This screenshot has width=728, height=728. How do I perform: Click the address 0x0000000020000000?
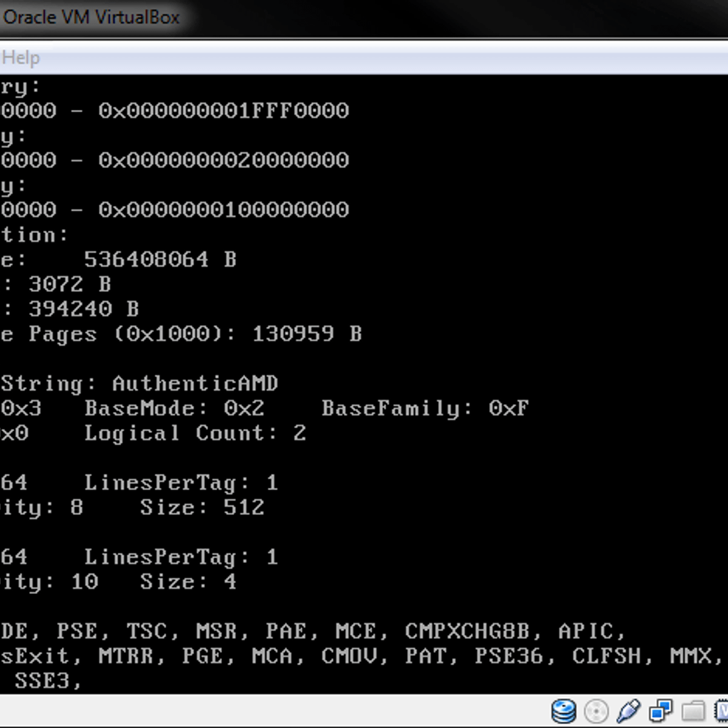224,160
